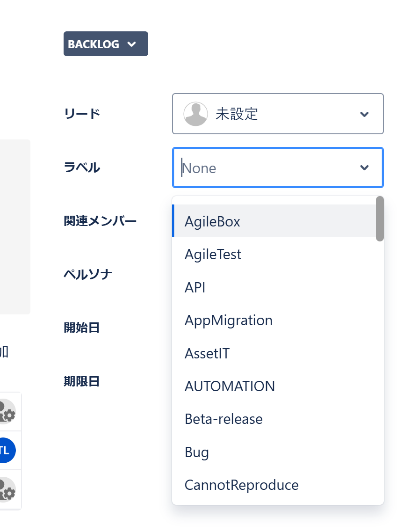Select the AUTOMATION label option
Screen dimensions: 411x532
[230, 386]
